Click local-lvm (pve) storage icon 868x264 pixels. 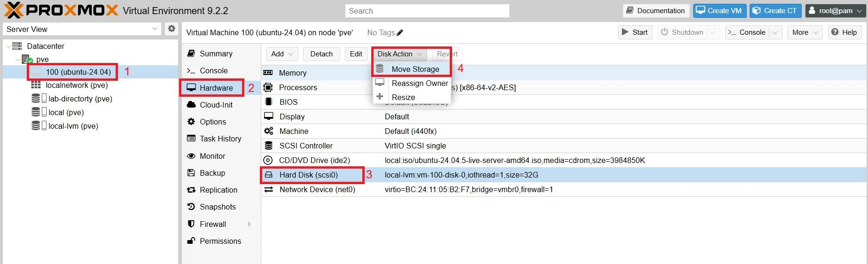coord(36,126)
